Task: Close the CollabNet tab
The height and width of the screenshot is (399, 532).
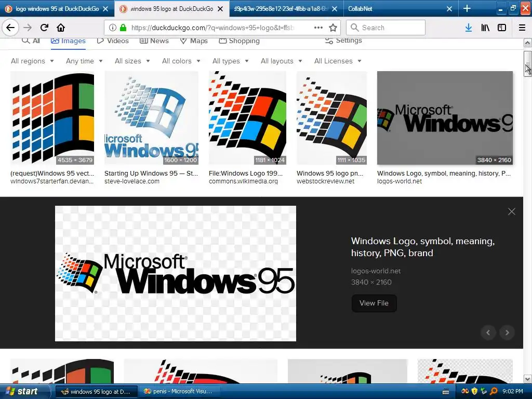Action: [449, 9]
